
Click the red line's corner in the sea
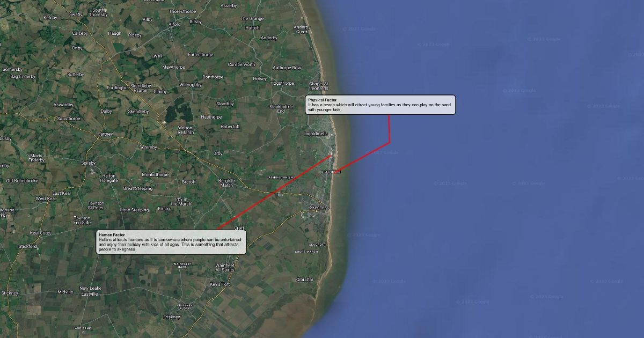pyautogui.click(x=389, y=142)
